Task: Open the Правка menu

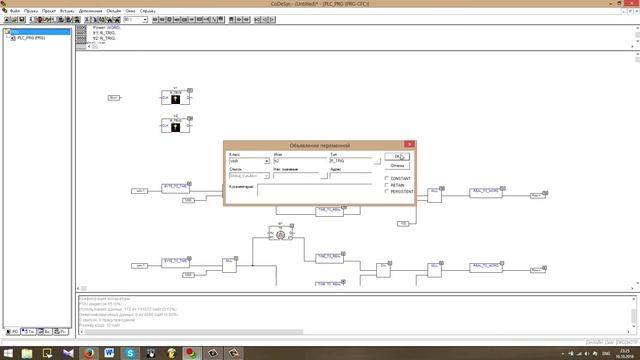Action: click(31, 11)
